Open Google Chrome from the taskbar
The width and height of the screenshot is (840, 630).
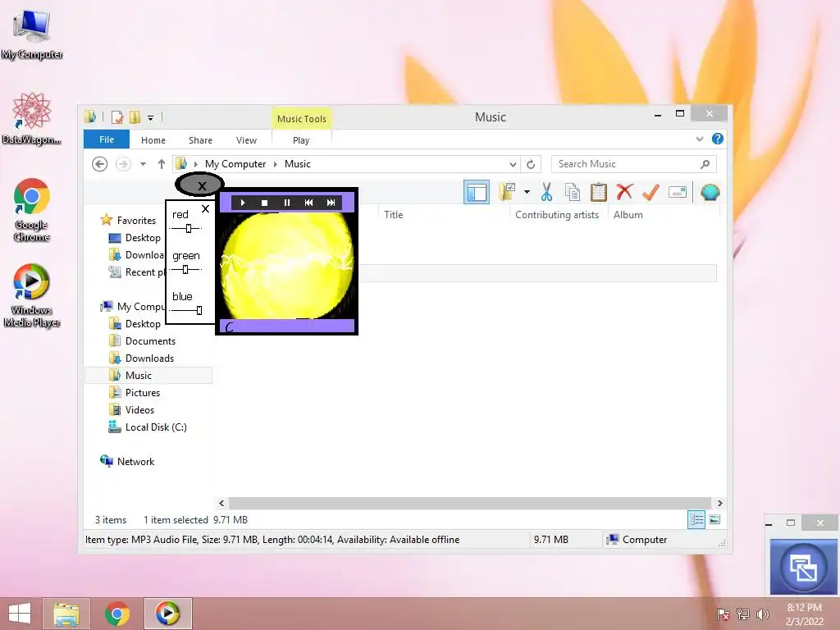coord(116,614)
